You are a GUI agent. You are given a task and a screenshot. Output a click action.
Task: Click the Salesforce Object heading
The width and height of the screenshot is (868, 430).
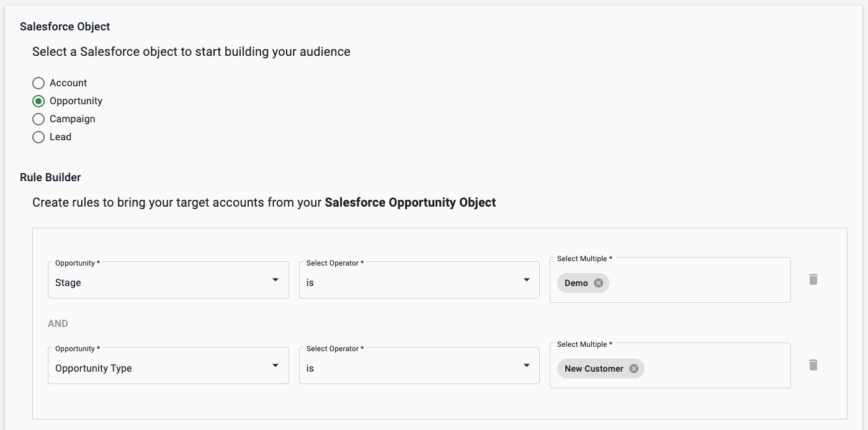pos(65,27)
